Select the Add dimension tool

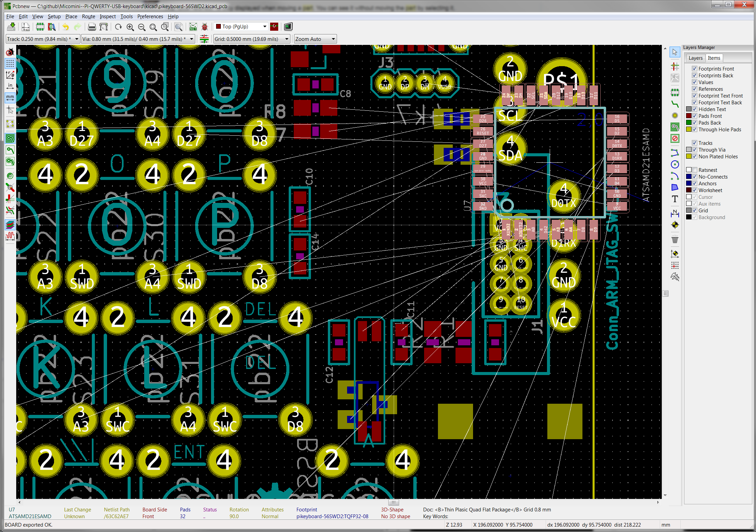(675, 213)
